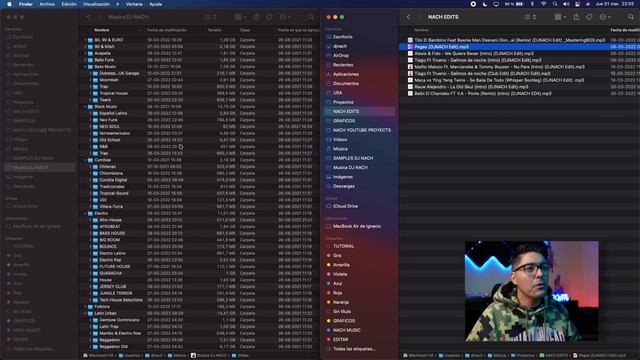The image size is (640, 360).
Task: Open the Spotlight search icon in menu bar
Action: click(555, 4)
